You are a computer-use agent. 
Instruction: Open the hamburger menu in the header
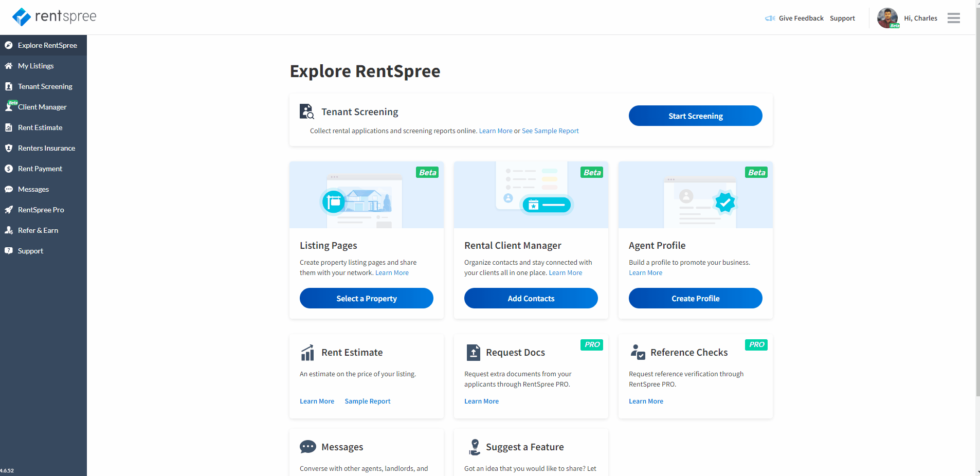[954, 18]
